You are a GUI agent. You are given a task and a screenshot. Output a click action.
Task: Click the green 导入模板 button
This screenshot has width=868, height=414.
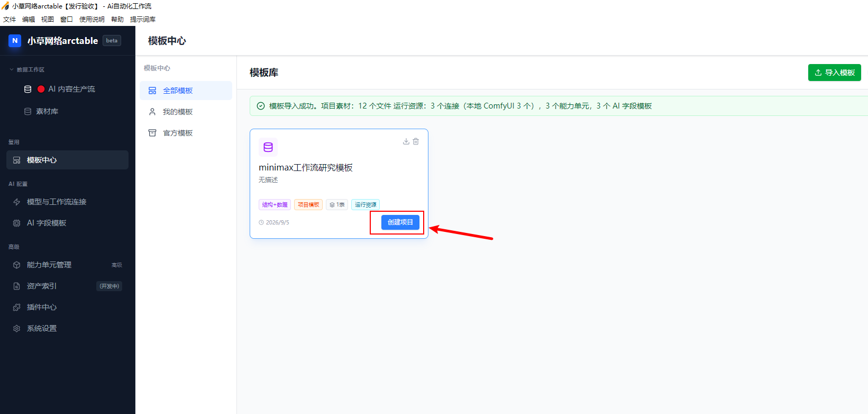click(835, 73)
